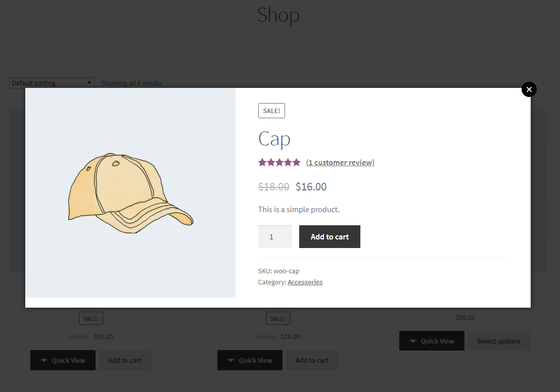560x392 pixels.
Task: Click the SALE! badge under the left product
Action: point(90,318)
